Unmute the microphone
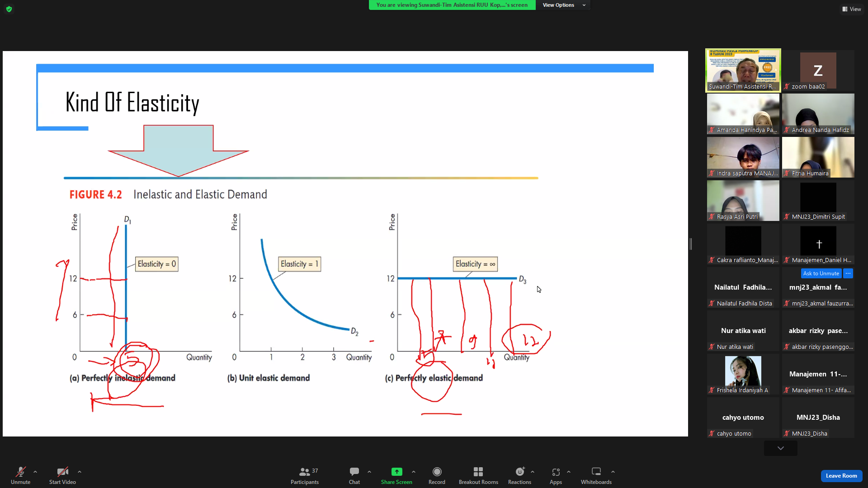This screenshot has width=868, height=488. pos(21,475)
